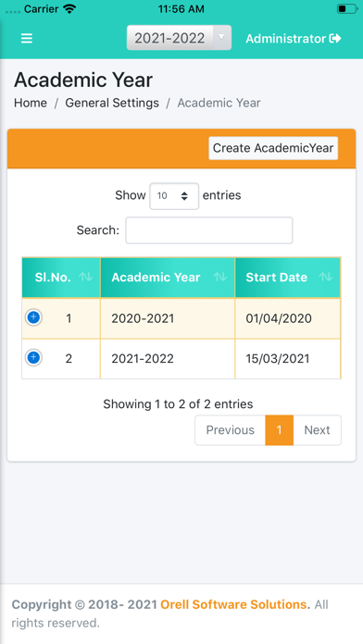Select the 2021-2022 row's start date cell
The height and width of the screenshot is (644, 363).
pyautogui.click(x=288, y=359)
